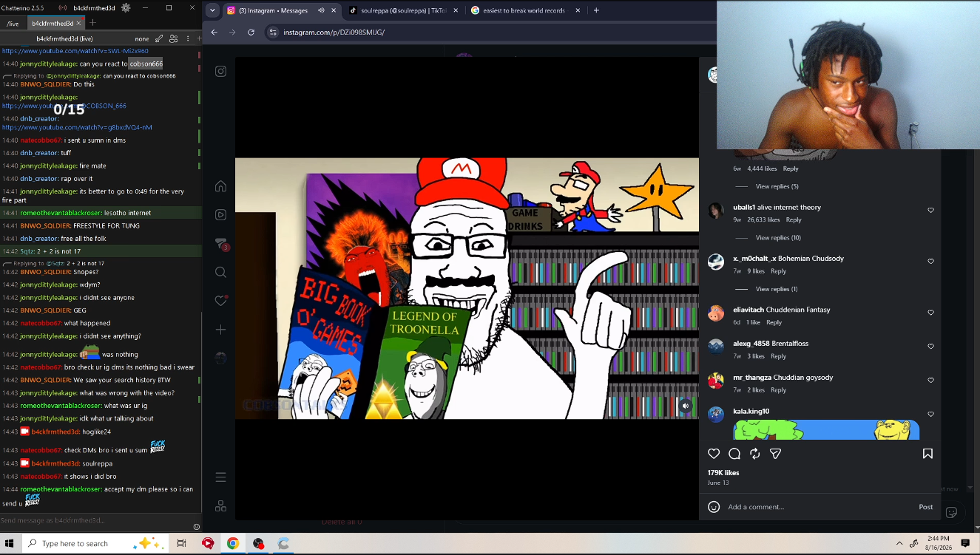Reply to mr_thangza comment
This screenshot has width=980, height=555.
(778, 390)
